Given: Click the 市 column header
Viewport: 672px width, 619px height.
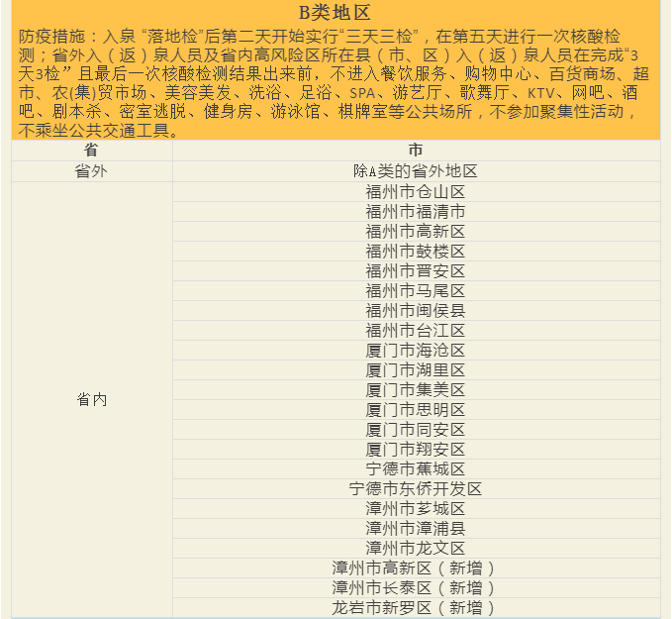Looking at the screenshot, I should pos(416,151).
